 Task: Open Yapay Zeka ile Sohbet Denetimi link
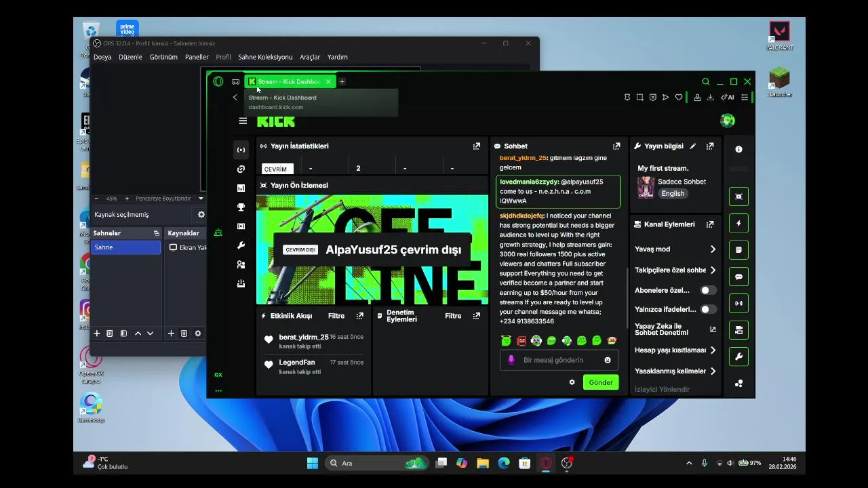point(675,329)
